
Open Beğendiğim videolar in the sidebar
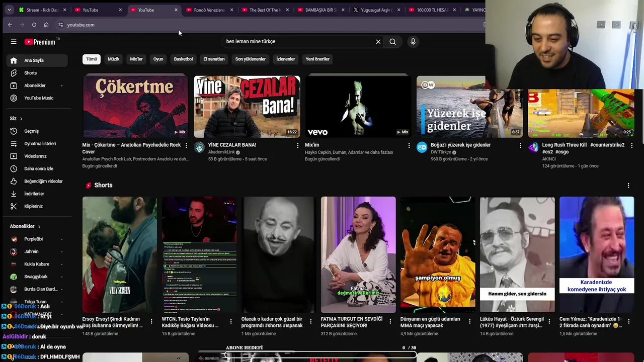37,181
